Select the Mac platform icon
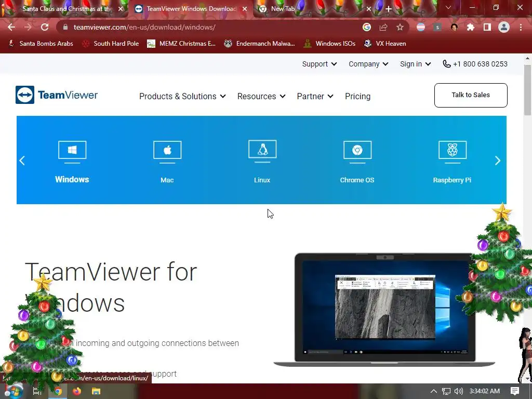Viewport: 532px width, 399px height. click(x=167, y=152)
